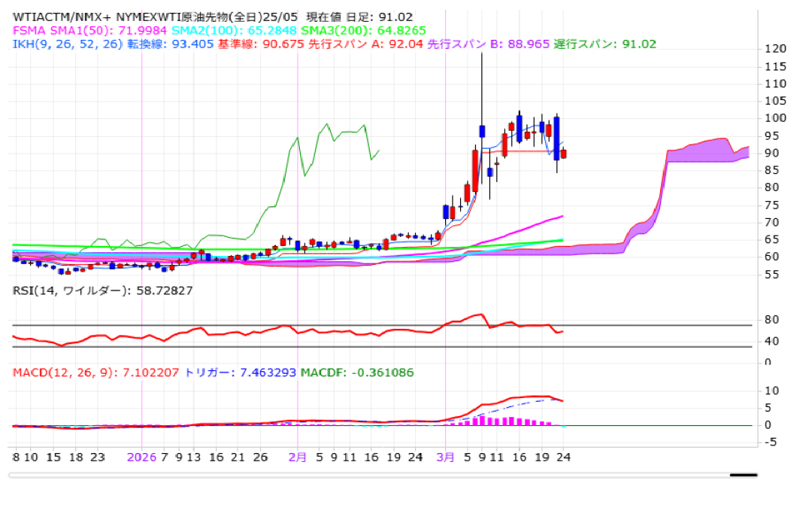Image resolution: width=812 pixels, height=529 pixels.
Task: Click the RSI(14, ワイルダー) indicator label
Action: [x=102, y=290]
